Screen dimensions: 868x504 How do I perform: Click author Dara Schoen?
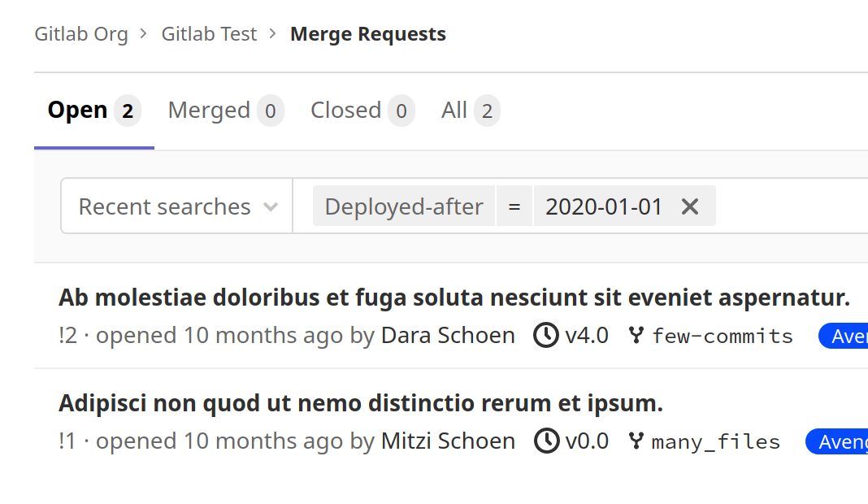click(448, 335)
